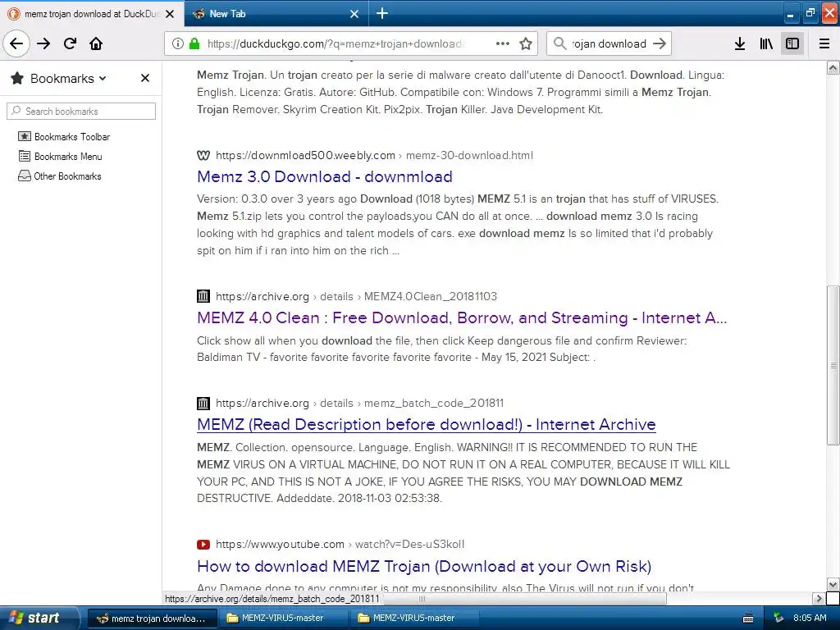Click the vertical scrollbar down arrow
840x630 pixels.
[833, 584]
